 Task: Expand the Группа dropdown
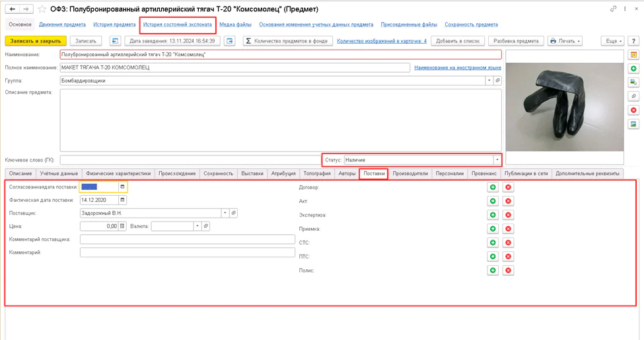[489, 81]
